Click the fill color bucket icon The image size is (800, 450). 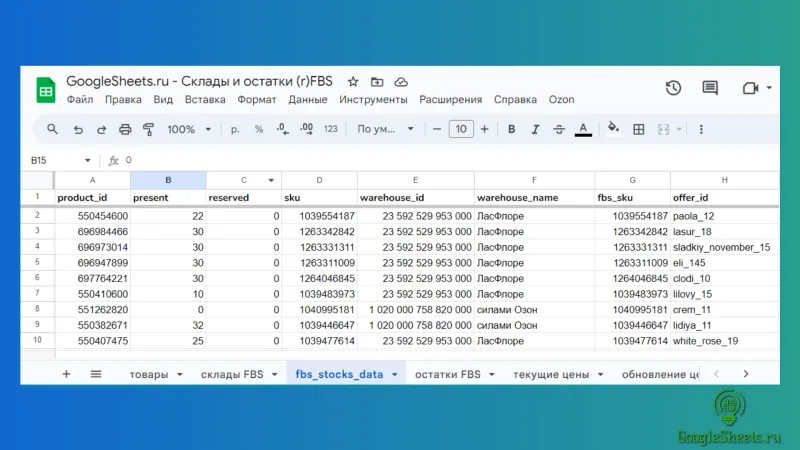click(613, 129)
